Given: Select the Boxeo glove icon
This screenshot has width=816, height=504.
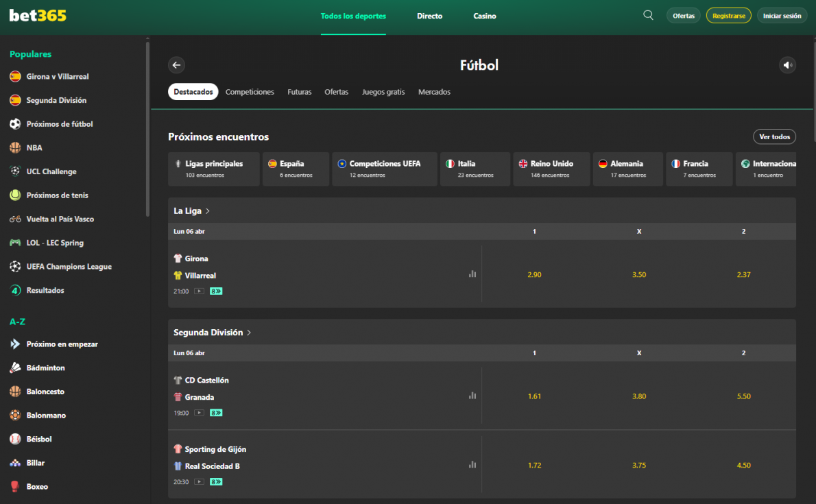Looking at the screenshot, I should 15,487.
